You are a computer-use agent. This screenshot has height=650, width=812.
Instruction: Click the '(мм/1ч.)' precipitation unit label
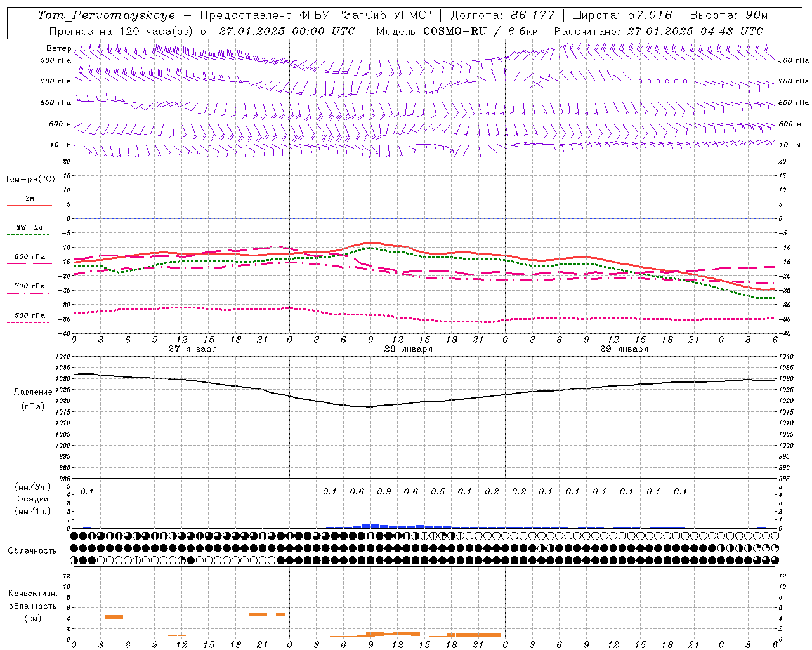[x=33, y=511]
